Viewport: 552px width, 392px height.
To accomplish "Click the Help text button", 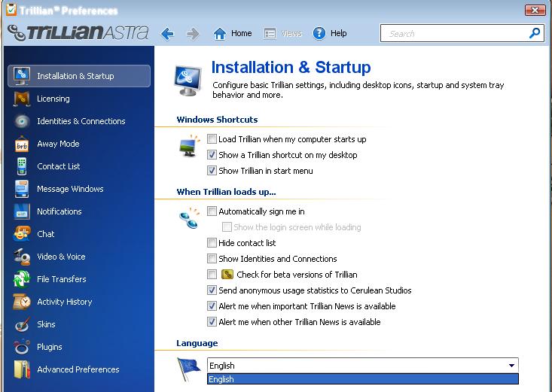I will pos(339,33).
